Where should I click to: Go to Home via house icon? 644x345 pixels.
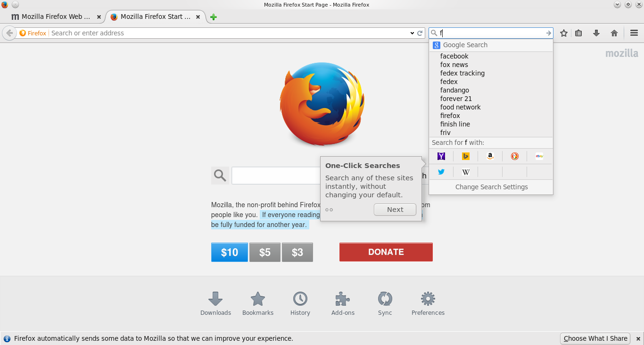coord(614,33)
